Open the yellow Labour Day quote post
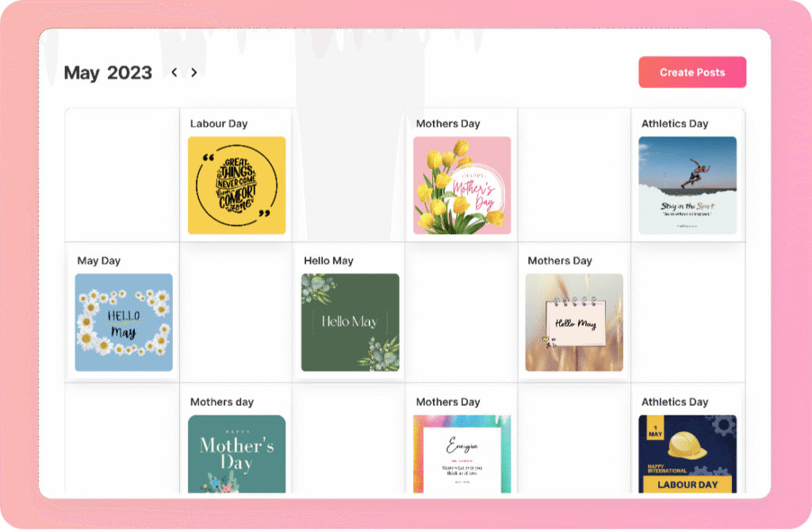812x532 pixels. pos(236,186)
